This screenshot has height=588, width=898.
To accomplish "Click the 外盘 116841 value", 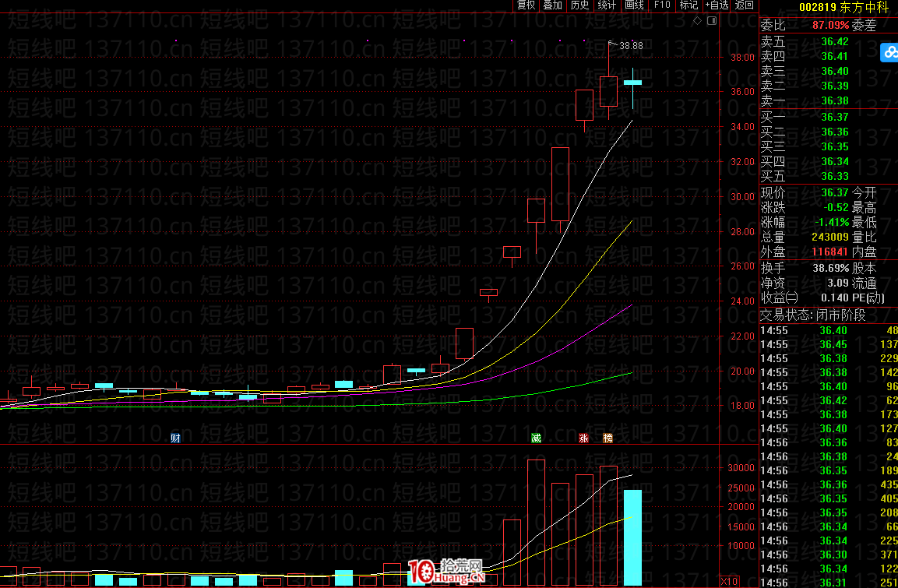I will 830,252.
